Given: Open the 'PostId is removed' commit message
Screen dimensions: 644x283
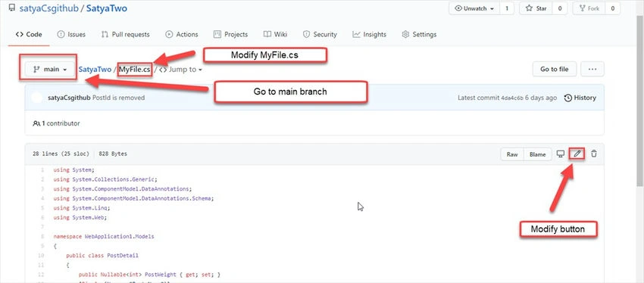Looking at the screenshot, I should point(118,98).
